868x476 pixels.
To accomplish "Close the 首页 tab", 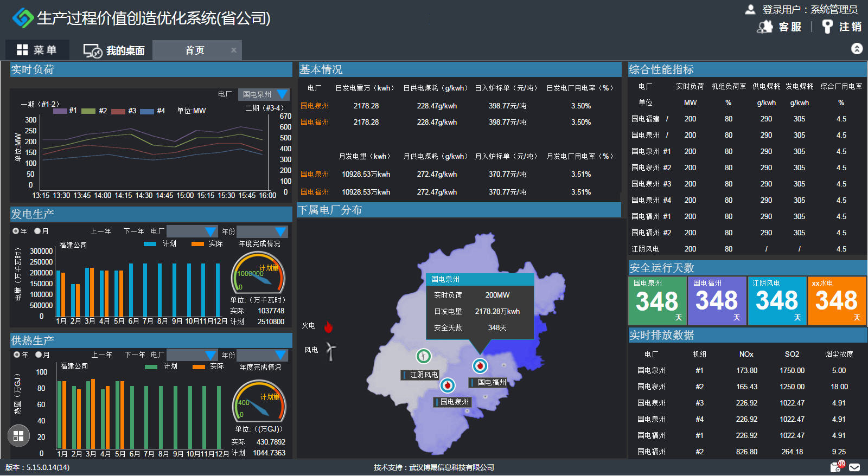I will pyautogui.click(x=234, y=50).
